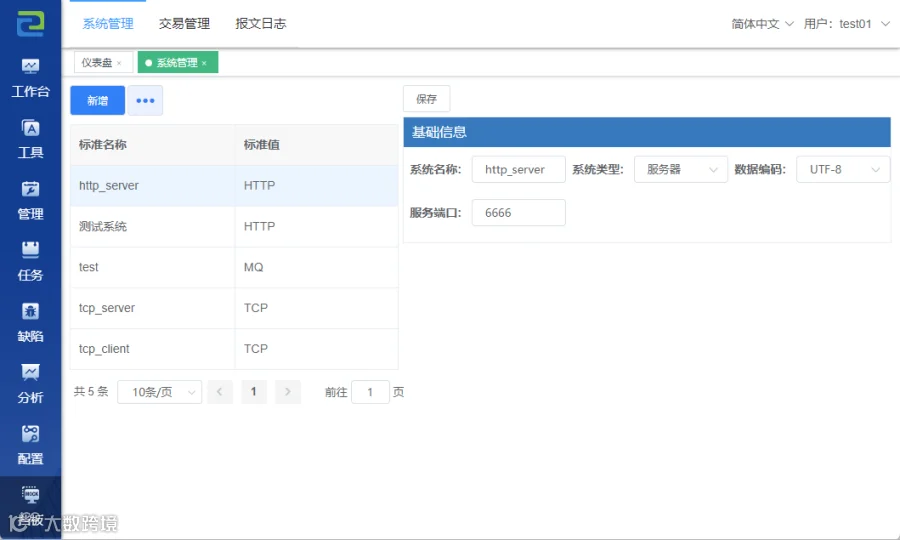Click the three-dots more actions button
This screenshot has height=540, width=900.
click(145, 100)
